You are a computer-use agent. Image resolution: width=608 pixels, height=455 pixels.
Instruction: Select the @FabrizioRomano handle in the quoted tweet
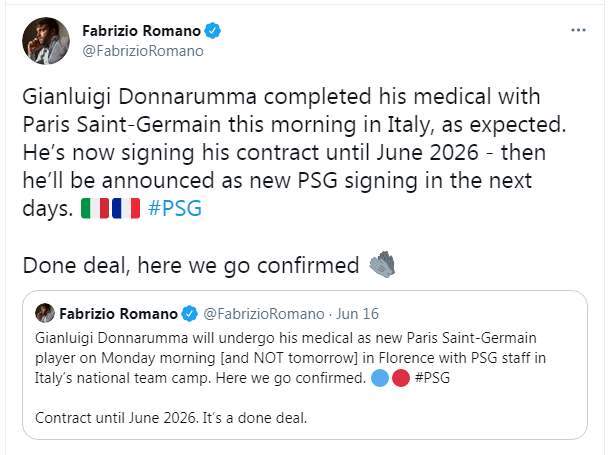pyautogui.click(x=264, y=313)
